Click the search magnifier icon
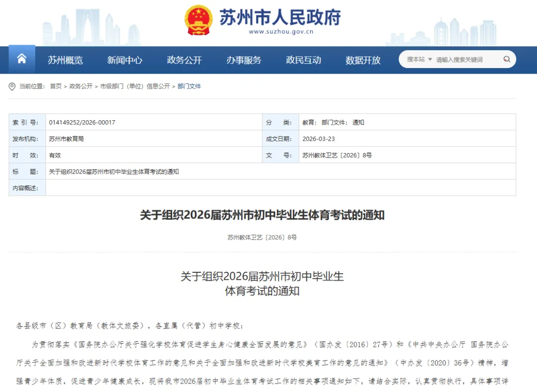Screen dimensions: 537x392 click(507, 59)
